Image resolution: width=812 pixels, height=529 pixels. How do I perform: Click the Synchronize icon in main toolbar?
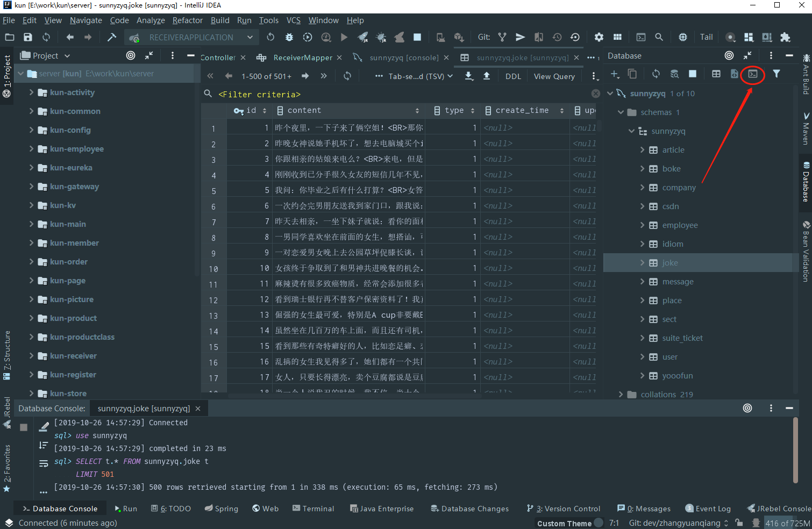pos(46,37)
